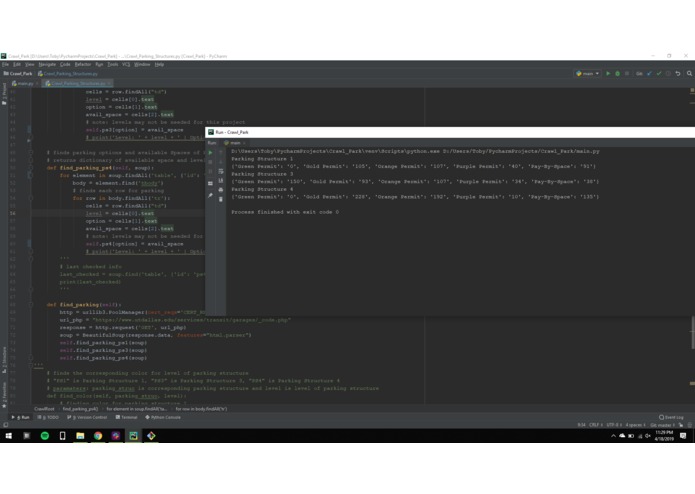The height and width of the screenshot is (494, 695).
Task: Open Spotify from the taskbar
Action: pyautogui.click(x=45, y=436)
